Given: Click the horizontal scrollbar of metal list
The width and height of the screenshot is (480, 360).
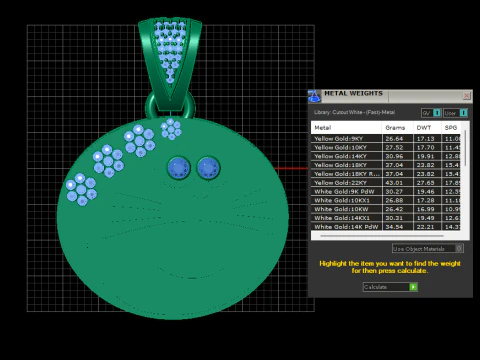Looking at the screenshot, I should point(382,236).
